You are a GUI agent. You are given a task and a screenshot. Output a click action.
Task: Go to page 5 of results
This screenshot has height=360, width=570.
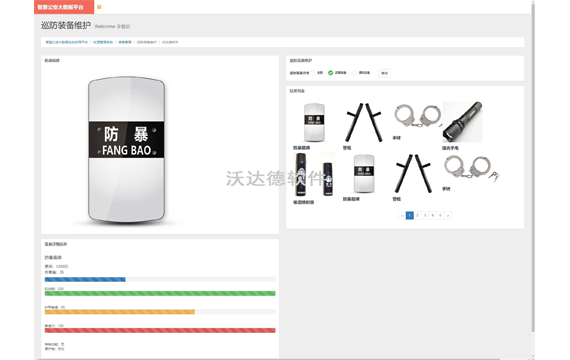(x=440, y=215)
